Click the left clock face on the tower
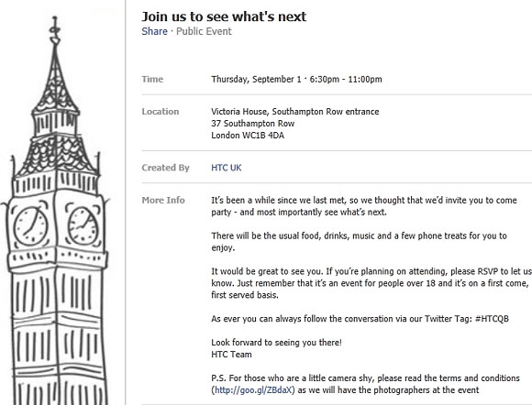 [x=31, y=225]
